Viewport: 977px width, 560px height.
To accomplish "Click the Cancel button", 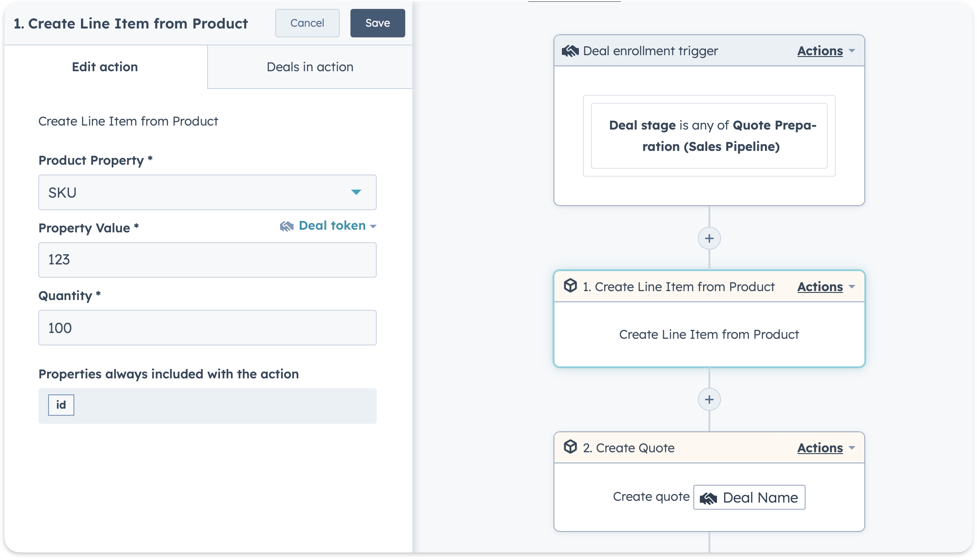I will 306,22.
